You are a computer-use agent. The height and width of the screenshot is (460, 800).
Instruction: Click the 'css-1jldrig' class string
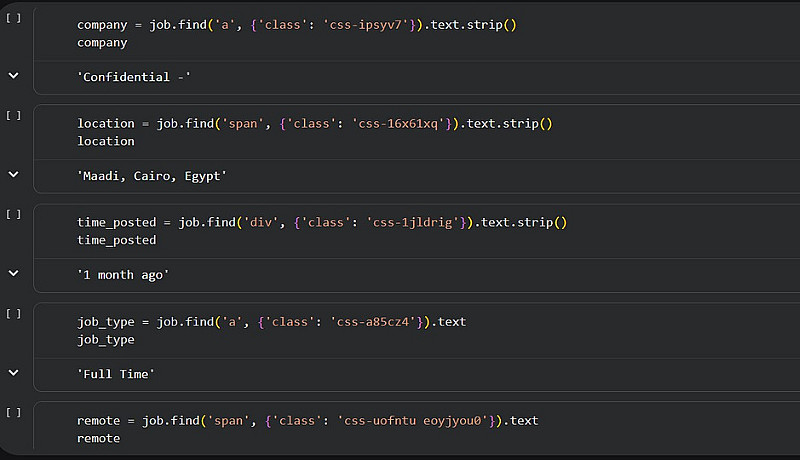coord(413,223)
